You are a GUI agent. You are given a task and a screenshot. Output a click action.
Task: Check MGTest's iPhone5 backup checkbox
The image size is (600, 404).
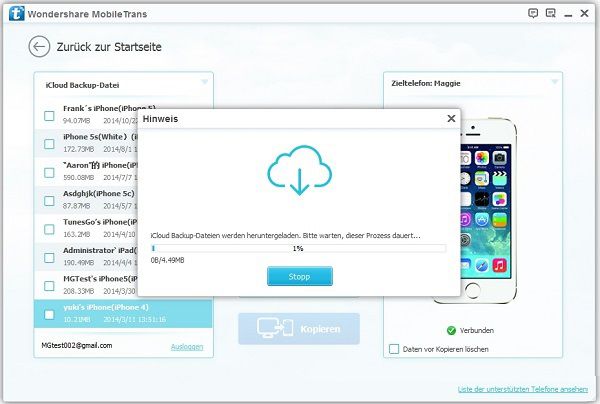[x=49, y=286]
